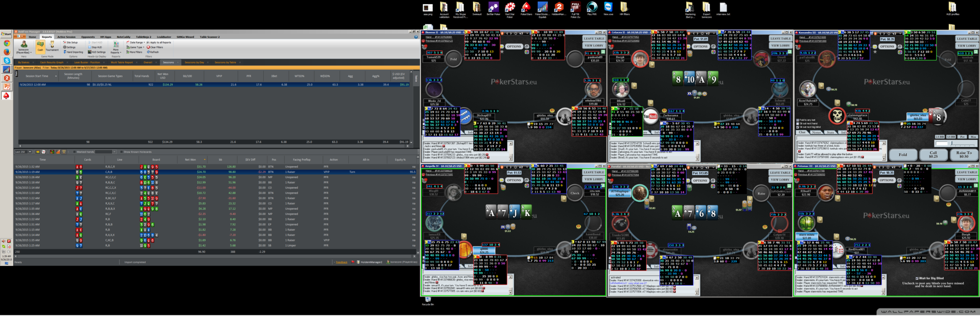
Task: Open Hand Importing options
Action: point(73,52)
